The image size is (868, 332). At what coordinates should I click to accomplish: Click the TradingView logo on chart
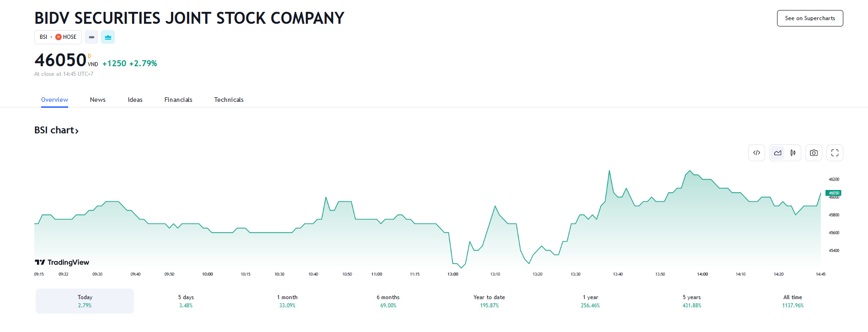click(62, 262)
